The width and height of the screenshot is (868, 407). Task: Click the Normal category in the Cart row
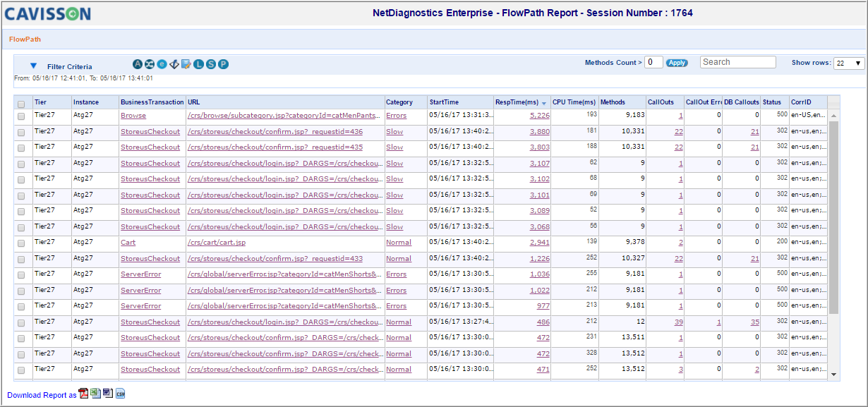399,243
